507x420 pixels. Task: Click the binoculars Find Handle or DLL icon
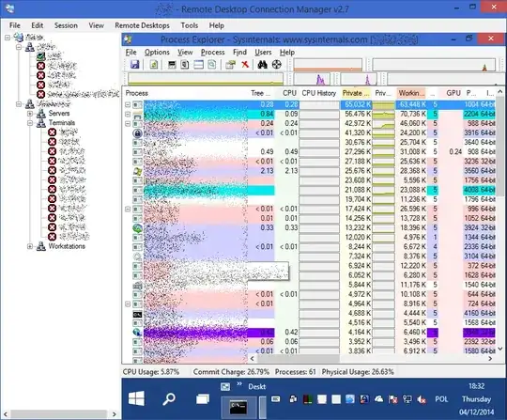coord(262,65)
